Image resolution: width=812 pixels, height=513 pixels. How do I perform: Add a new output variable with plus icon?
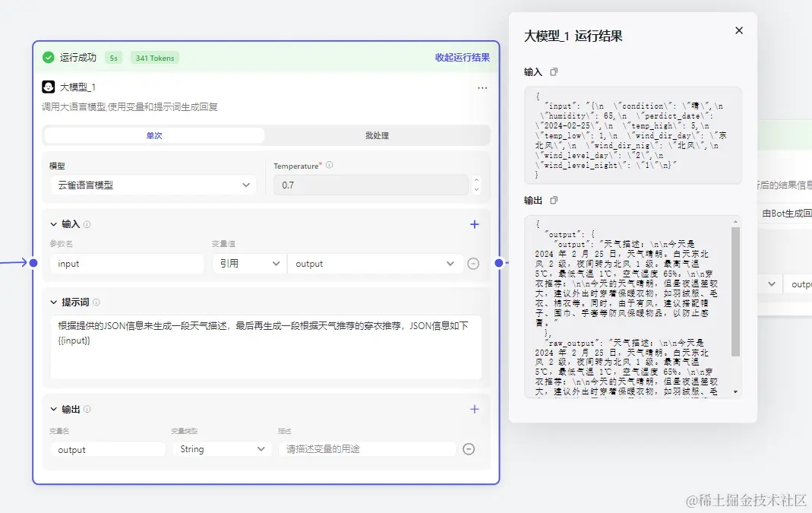click(474, 410)
